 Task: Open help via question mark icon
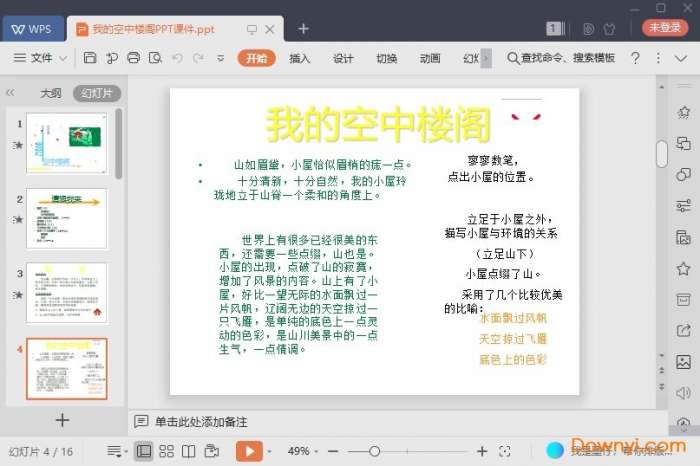coord(635,58)
